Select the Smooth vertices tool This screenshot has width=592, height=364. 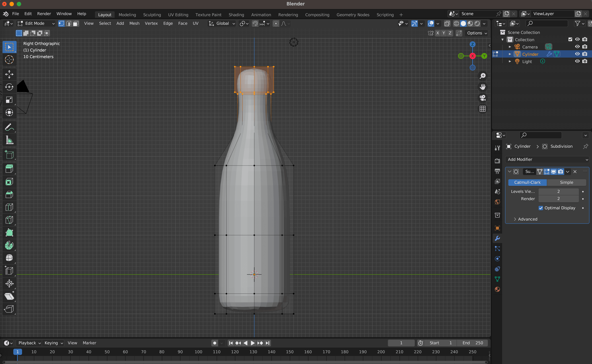pyautogui.click(x=9, y=258)
